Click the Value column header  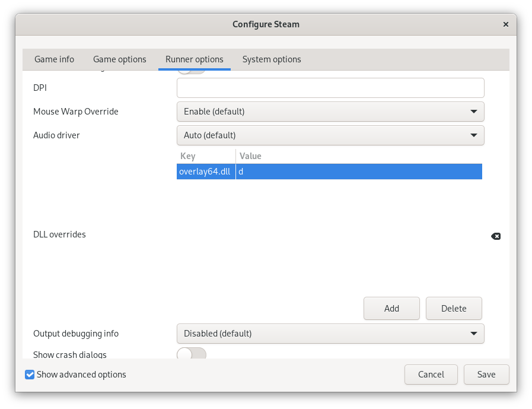(x=359, y=156)
